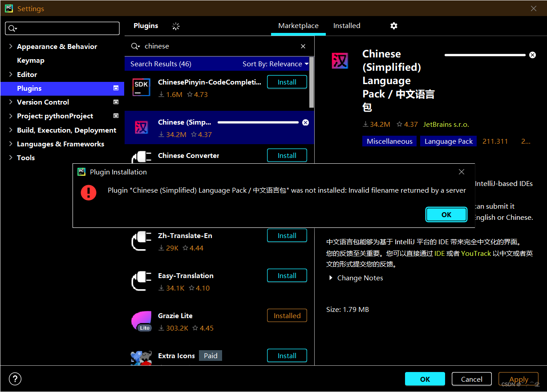This screenshot has width=547, height=392.
Task: Expand Project: pythonProject node
Action: tap(11, 116)
